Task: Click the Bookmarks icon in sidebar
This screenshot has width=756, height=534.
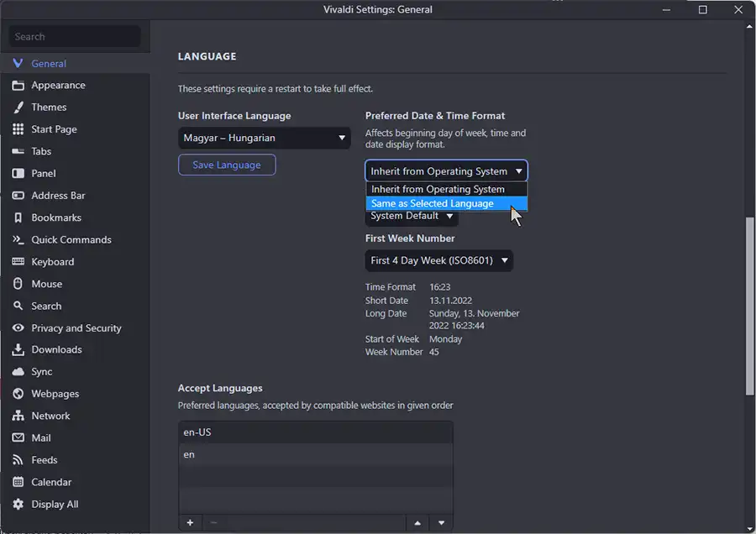Action: pyautogui.click(x=18, y=217)
